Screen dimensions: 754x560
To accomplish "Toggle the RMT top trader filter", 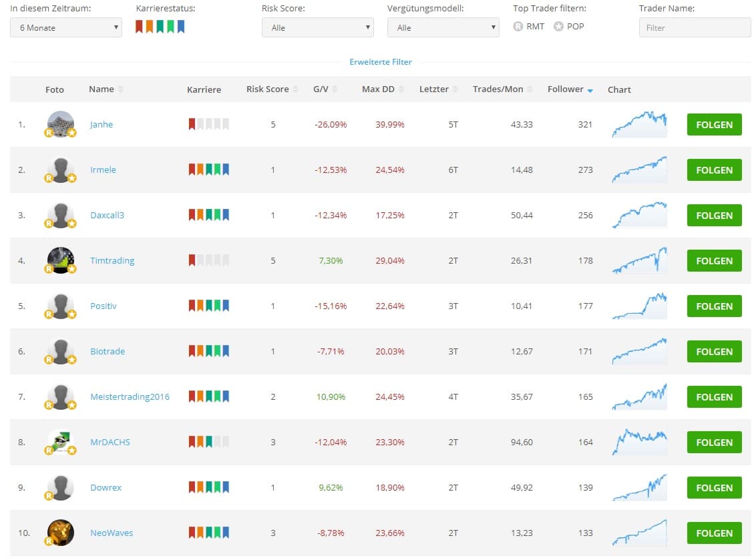I will tap(518, 27).
